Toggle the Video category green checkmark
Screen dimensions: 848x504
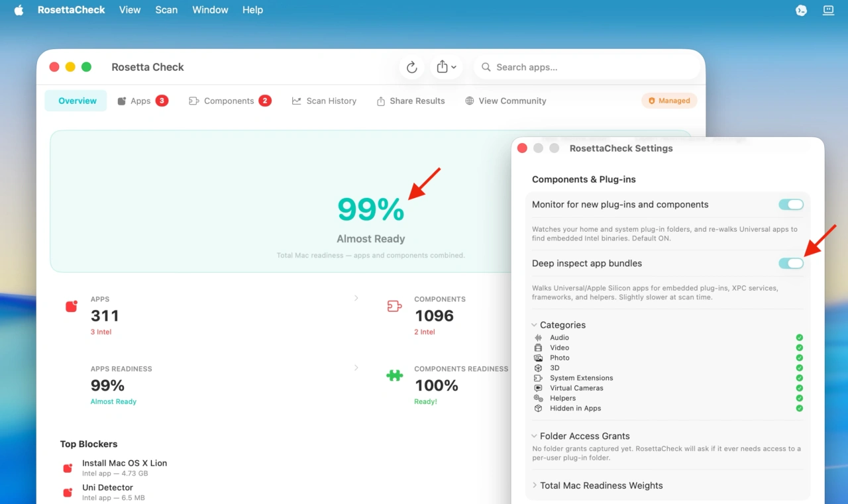coord(800,348)
